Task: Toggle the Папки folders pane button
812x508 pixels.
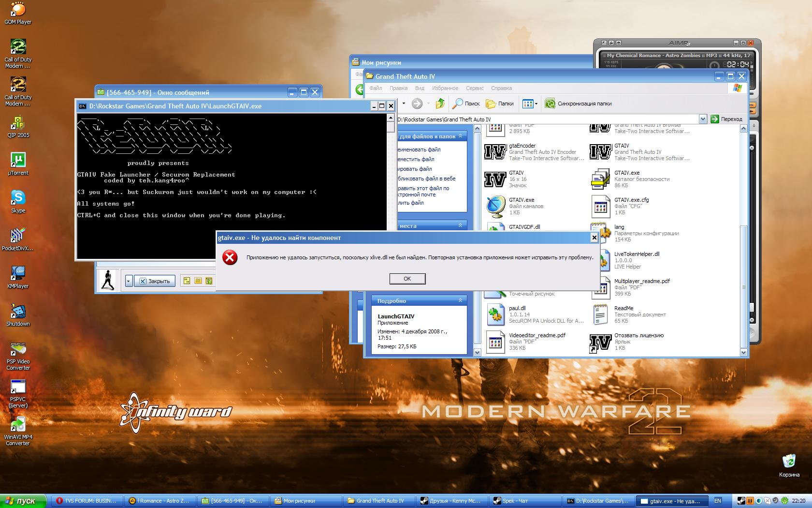Action: pos(500,104)
